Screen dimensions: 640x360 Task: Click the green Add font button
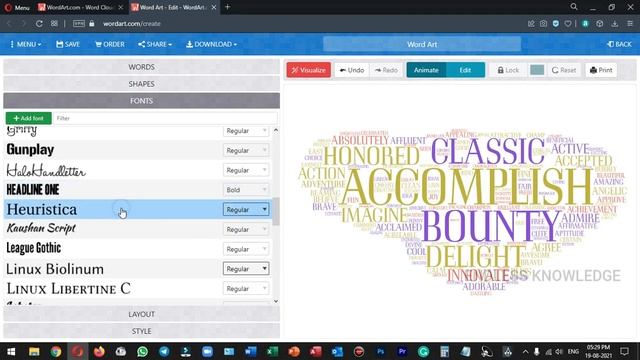pyautogui.click(x=29, y=118)
